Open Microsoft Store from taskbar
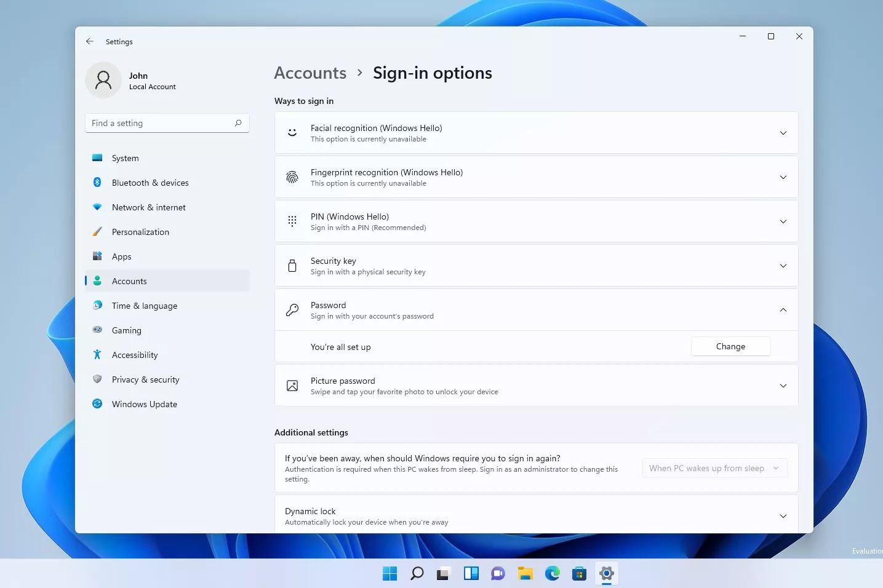The width and height of the screenshot is (883, 588). tap(579, 573)
